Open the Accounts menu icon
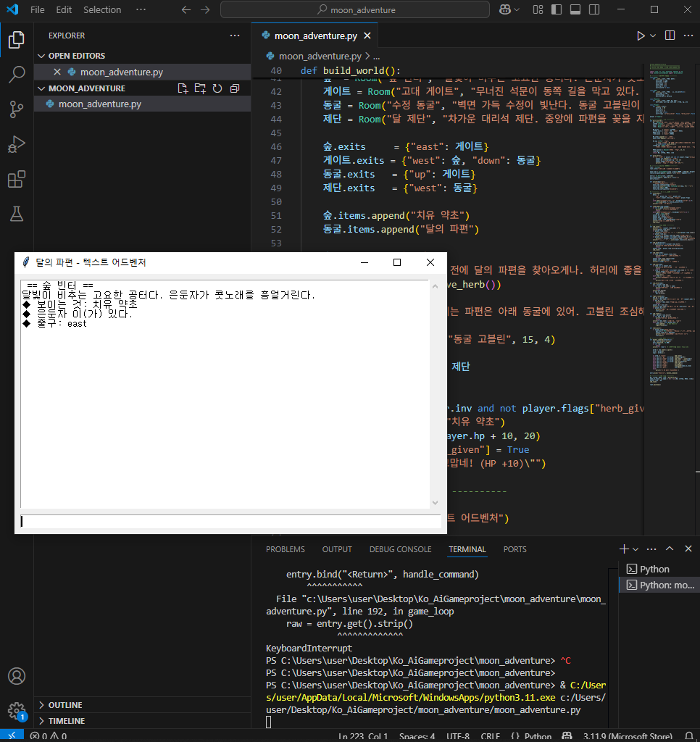The height and width of the screenshot is (742, 700). (17, 676)
